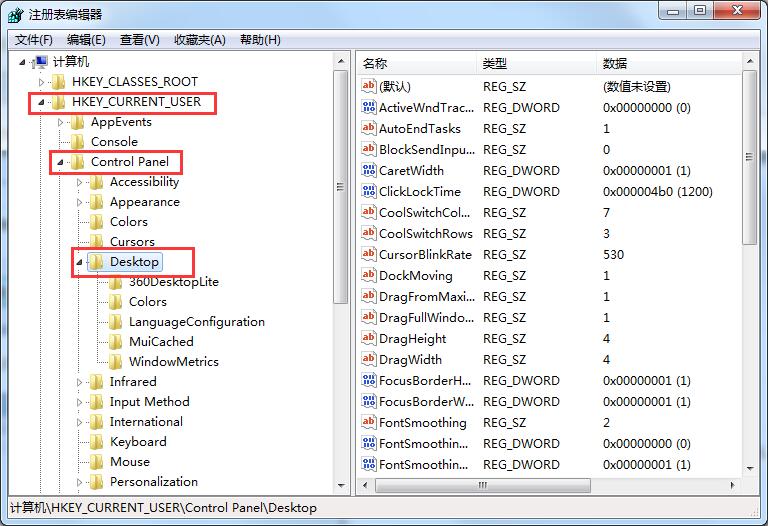The image size is (768, 526).
Task: Click the folder icon beside WindowMetrics
Action: [x=116, y=362]
